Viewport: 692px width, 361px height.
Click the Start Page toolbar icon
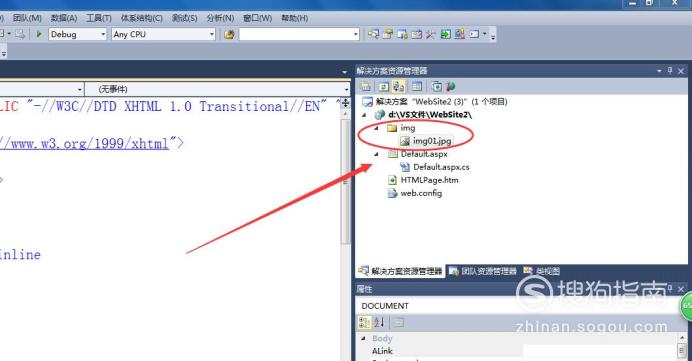pyautogui.click(x=445, y=34)
